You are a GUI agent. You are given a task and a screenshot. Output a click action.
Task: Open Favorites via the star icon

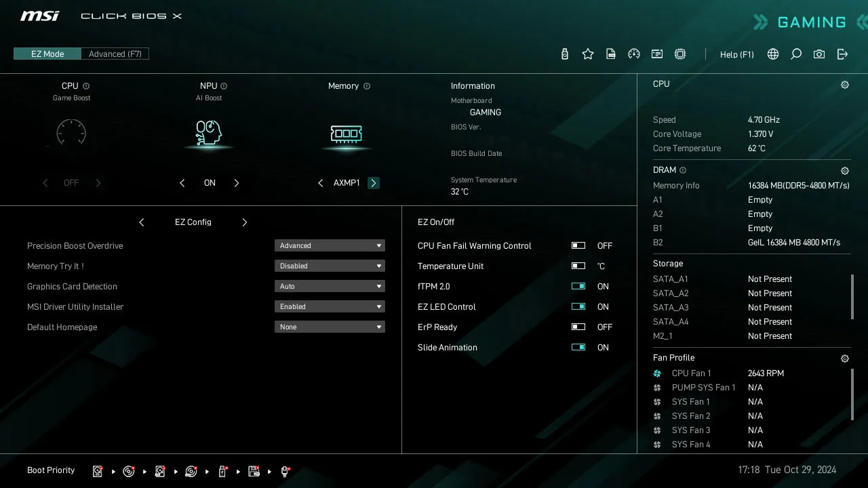[588, 54]
